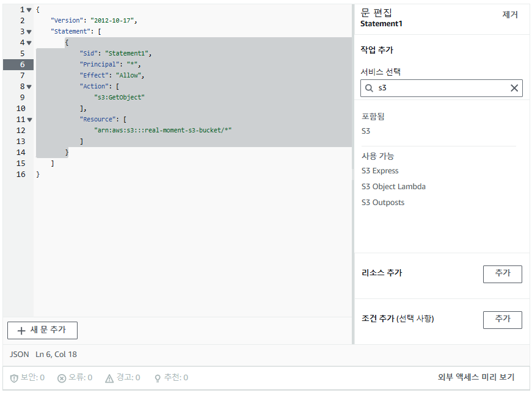
Task: Click line number 16 in gutter
Action: click(x=21, y=175)
